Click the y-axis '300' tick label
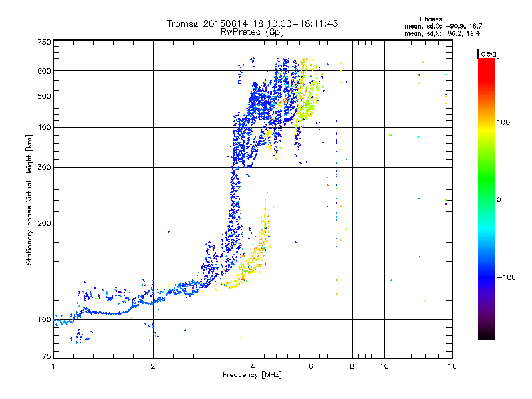The image size is (532, 399). (x=45, y=167)
